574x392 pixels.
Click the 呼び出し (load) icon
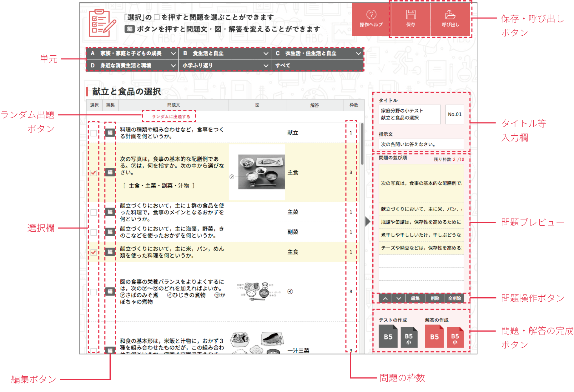[x=450, y=18]
